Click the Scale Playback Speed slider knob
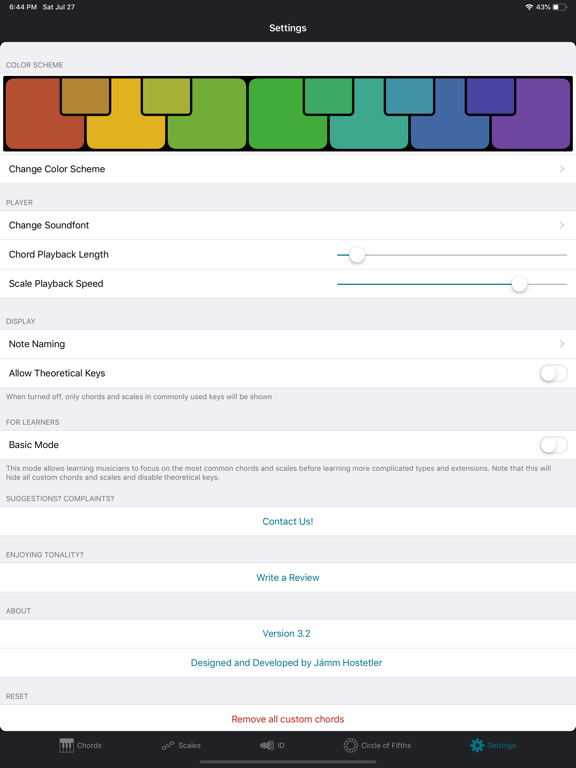 click(519, 284)
